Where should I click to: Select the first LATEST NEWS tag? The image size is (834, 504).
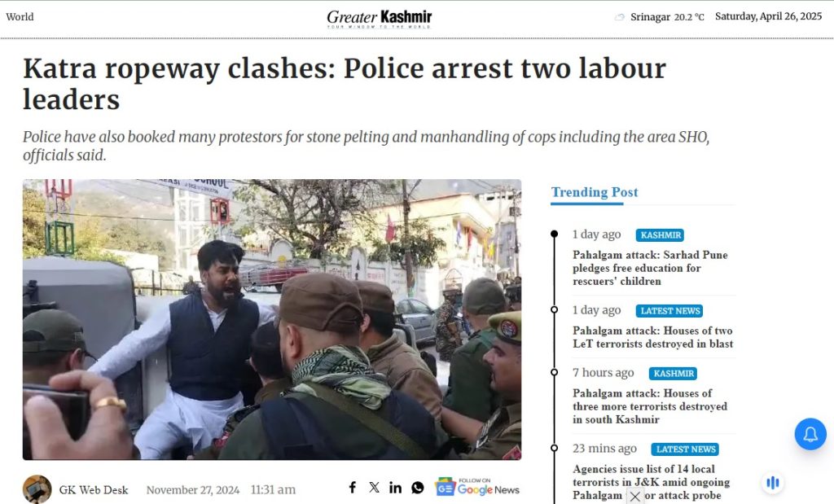[x=669, y=311]
